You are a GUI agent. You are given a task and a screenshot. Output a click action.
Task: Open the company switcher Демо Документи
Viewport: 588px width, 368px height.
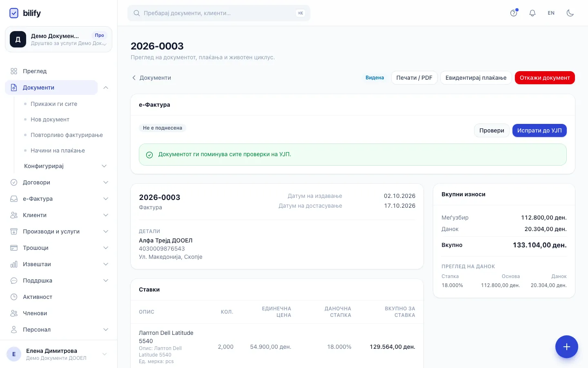[x=58, y=39]
